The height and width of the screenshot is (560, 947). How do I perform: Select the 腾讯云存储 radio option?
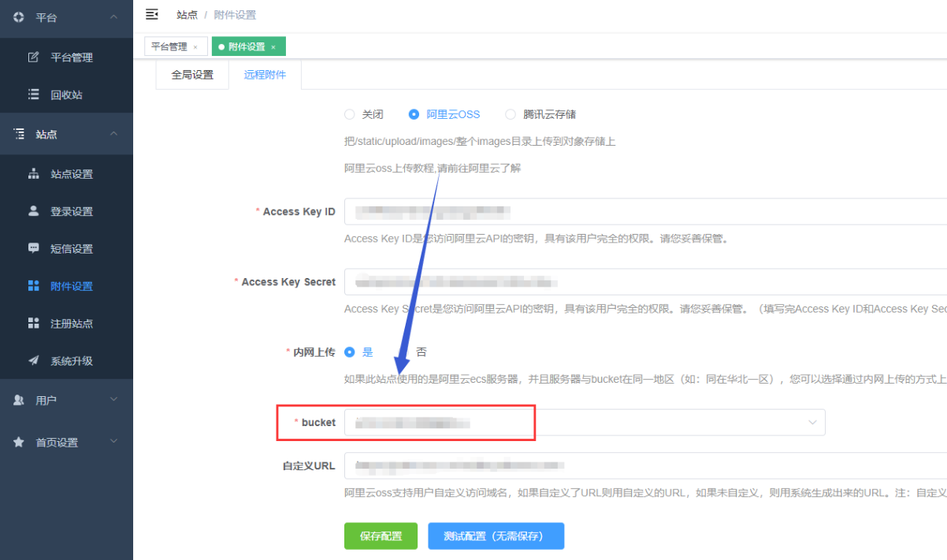coord(511,114)
